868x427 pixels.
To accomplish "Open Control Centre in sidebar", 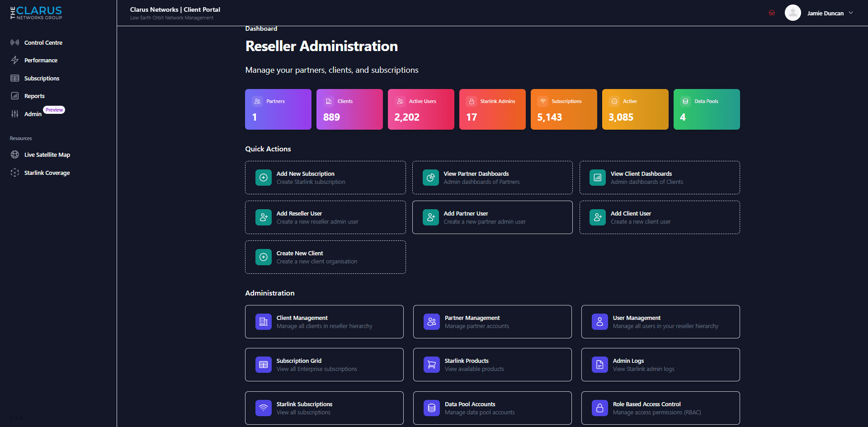I will point(43,42).
